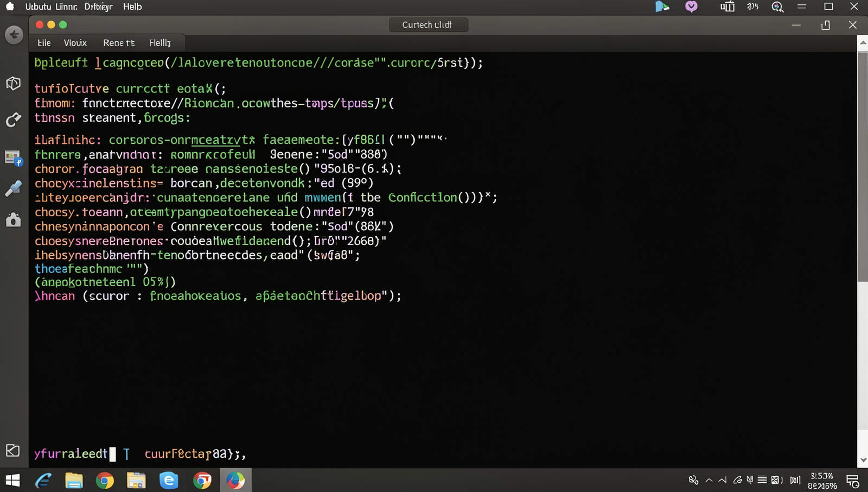Click the green maximize traffic-light button

[x=63, y=24]
